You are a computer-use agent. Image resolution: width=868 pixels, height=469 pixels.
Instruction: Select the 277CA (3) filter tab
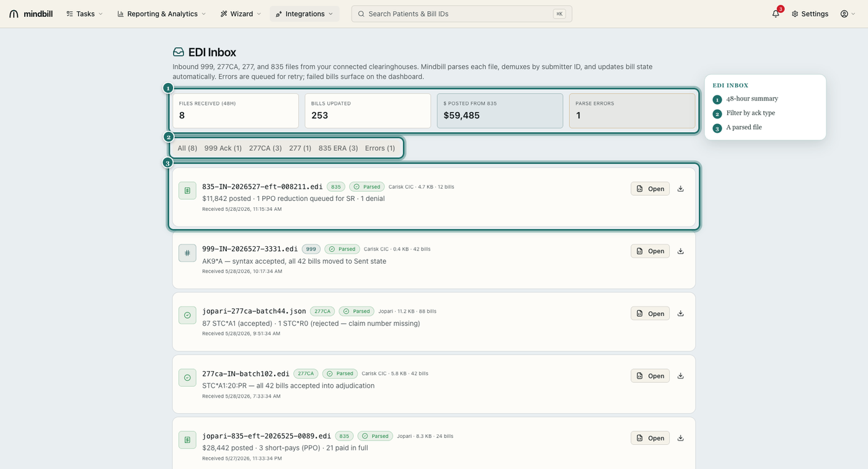(x=265, y=148)
